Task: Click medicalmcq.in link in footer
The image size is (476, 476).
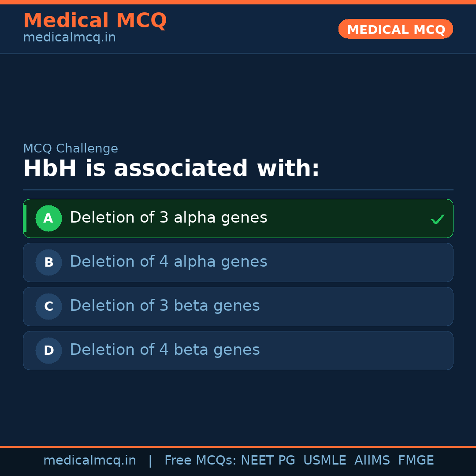Action: (x=89, y=461)
